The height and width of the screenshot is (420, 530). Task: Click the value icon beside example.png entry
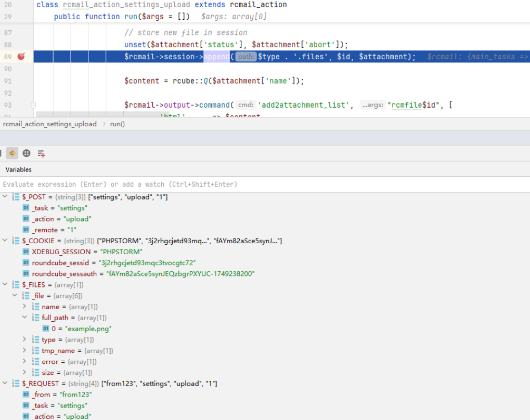(x=46, y=329)
